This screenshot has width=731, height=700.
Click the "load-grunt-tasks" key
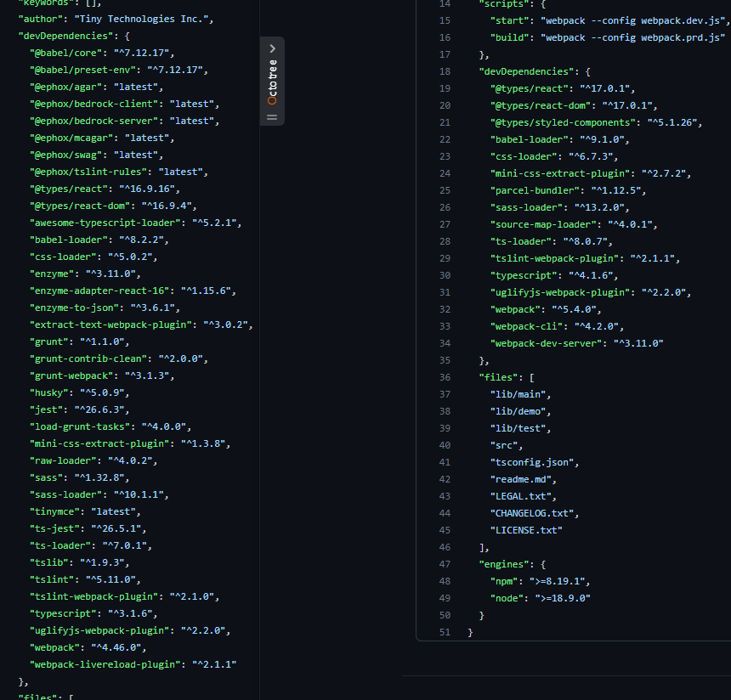(80, 426)
